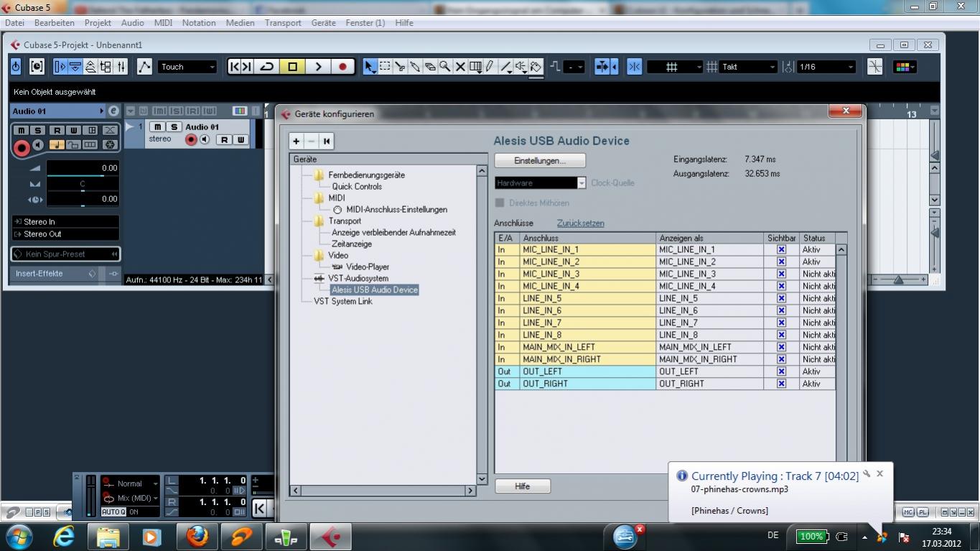Select the Erase tool

430,67
